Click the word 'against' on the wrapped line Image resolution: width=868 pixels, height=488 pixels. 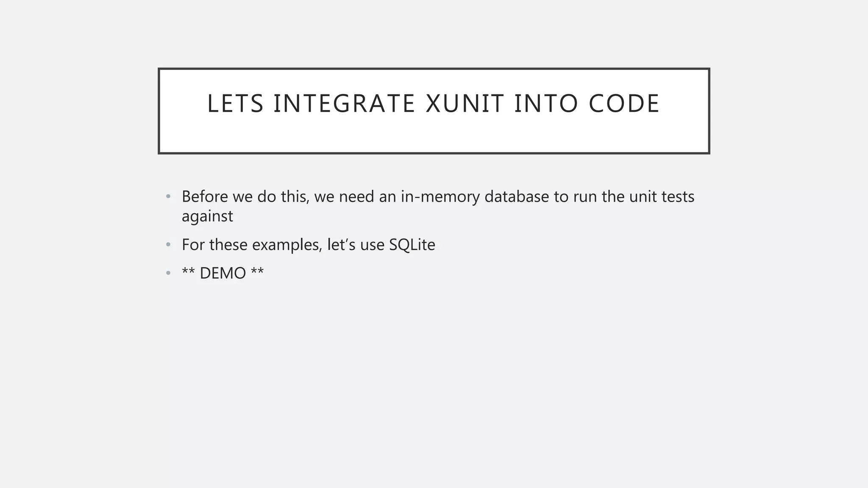tap(207, 216)
